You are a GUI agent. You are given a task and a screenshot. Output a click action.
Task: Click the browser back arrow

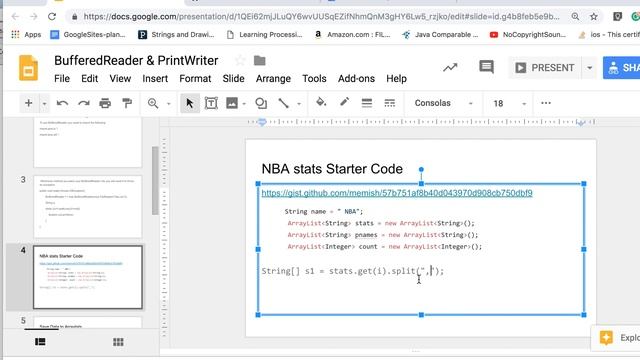tap(15, 17)
